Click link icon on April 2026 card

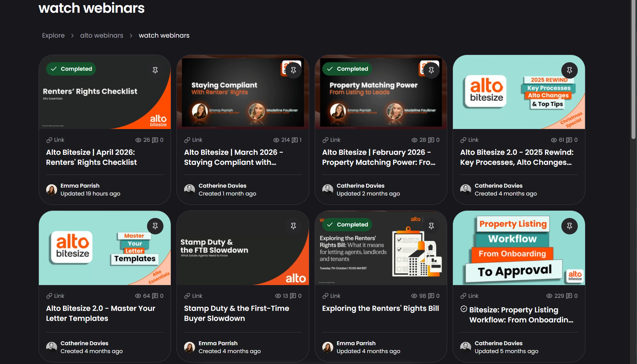49,140
